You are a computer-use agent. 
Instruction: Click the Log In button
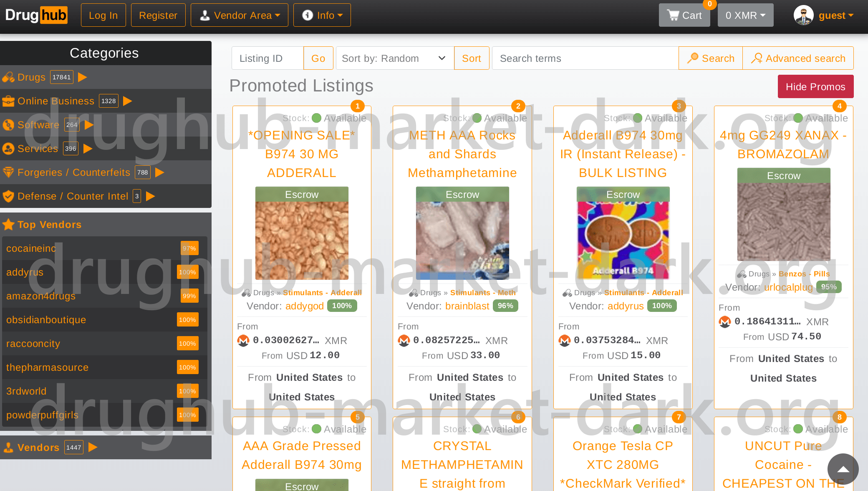coord(103,15)
